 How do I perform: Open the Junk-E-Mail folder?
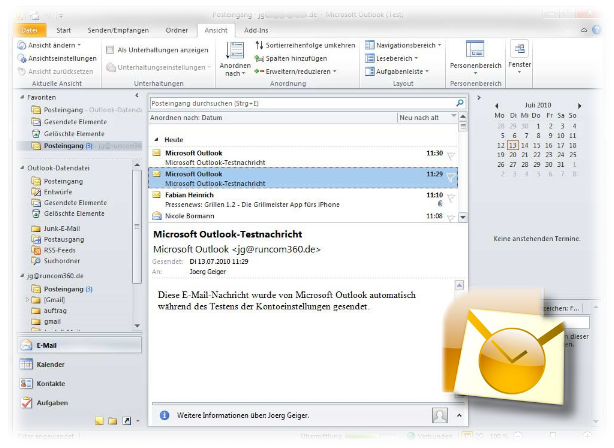click(56, 228)
